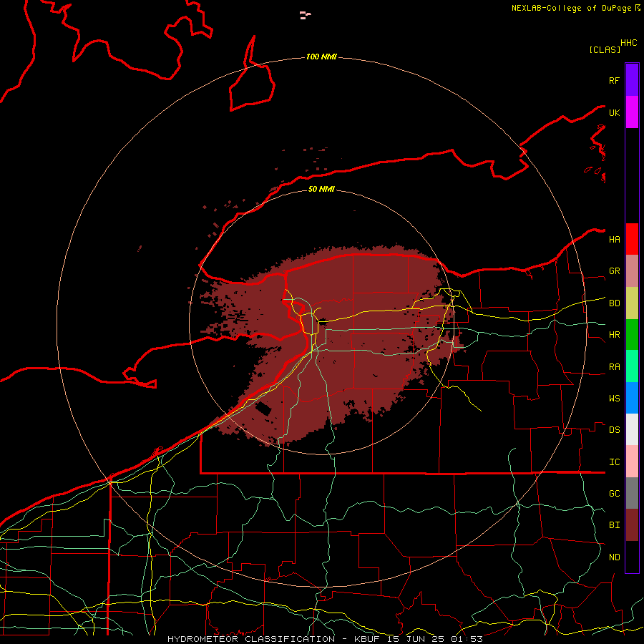The width and height of the screenshot is (644, 644).
Task: Click the RF purple legend swatch
Action: click(x=632, y=80)
